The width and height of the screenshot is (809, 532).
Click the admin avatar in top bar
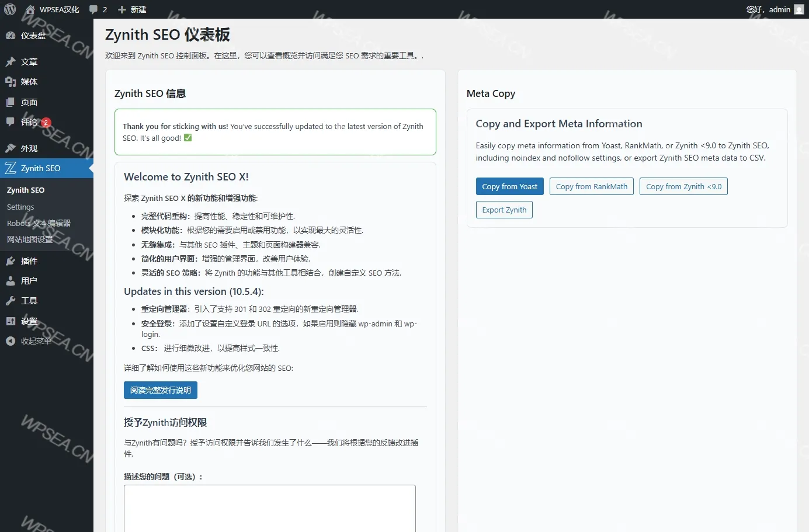(799, 9)
